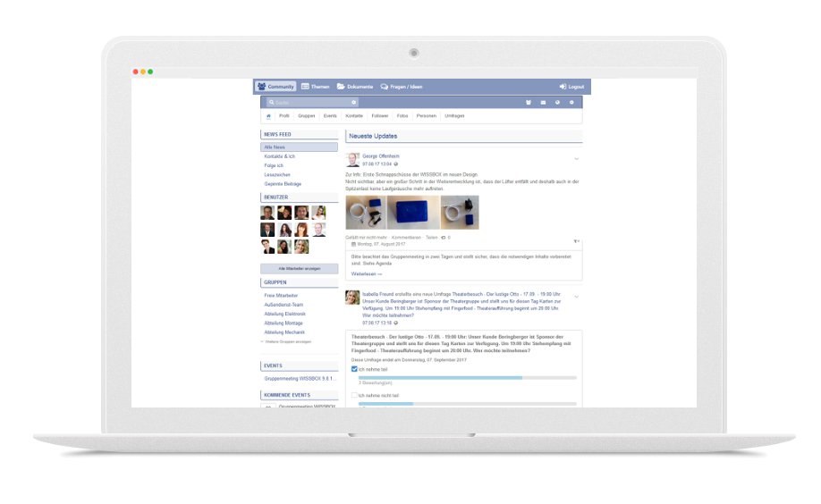
Task: Click 'Alle Mitarbeiter anzeigen' button
Action: (299, 268)
